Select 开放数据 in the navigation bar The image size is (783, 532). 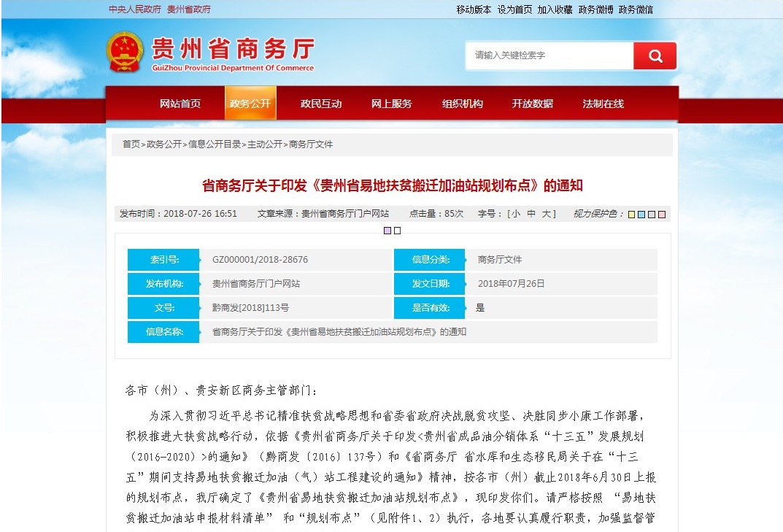coord(533,104)
